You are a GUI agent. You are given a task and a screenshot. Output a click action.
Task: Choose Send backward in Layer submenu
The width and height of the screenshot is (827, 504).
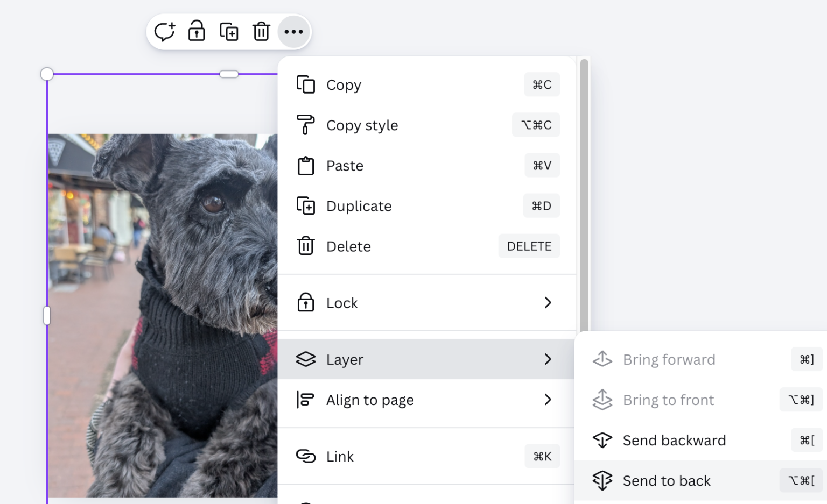[674, 441]
